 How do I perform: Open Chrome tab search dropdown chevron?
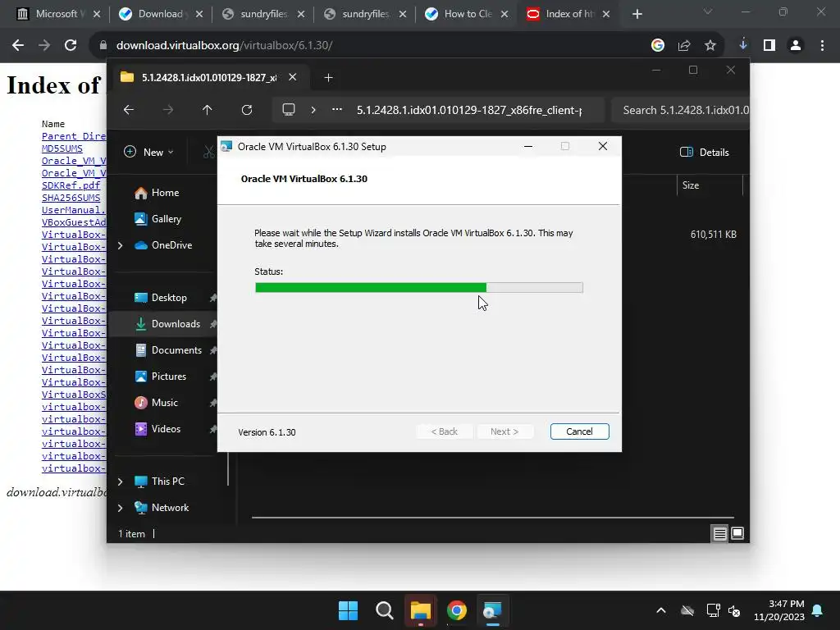708,11
